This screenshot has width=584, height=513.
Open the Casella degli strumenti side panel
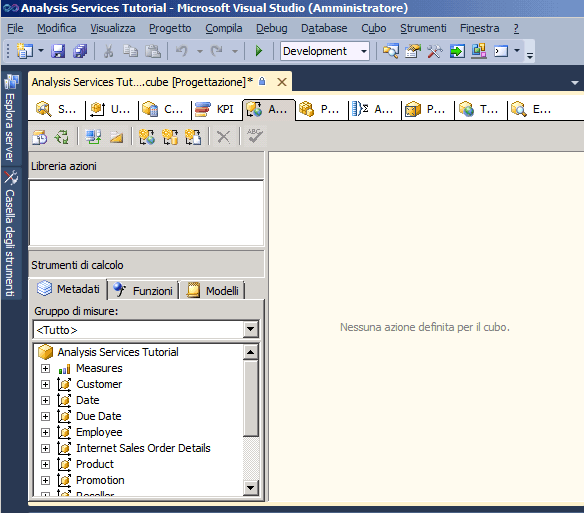[x=11, y=234]
